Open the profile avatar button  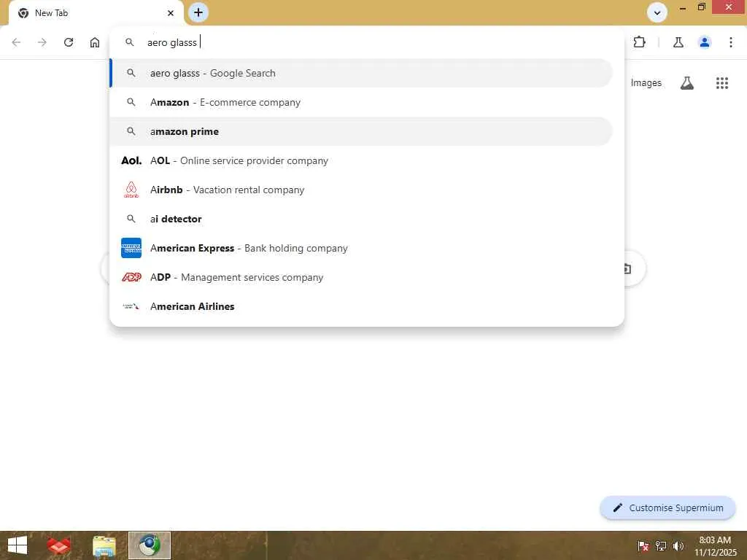(x=705, y=42)
